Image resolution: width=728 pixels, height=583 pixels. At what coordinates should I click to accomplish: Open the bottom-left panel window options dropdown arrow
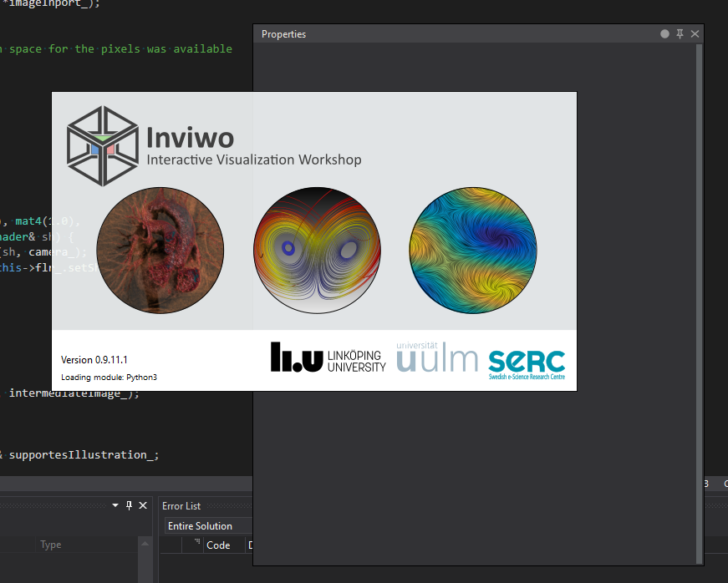click(x=115, y=505)
